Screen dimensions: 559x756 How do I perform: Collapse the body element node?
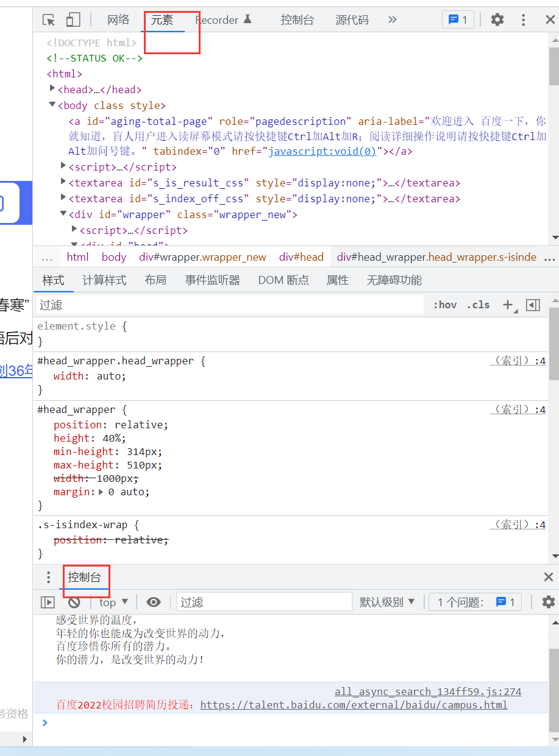(52, 105)
